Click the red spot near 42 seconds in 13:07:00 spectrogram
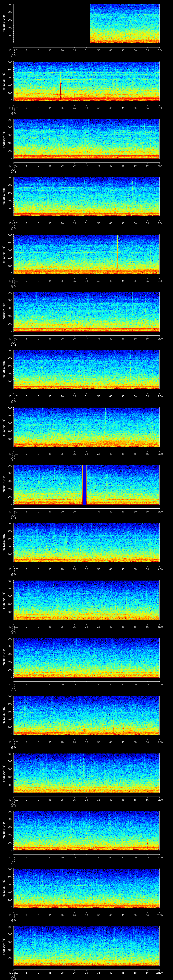Image resolution: width=173 pixels, height=980 pixels. coord(116,208)
